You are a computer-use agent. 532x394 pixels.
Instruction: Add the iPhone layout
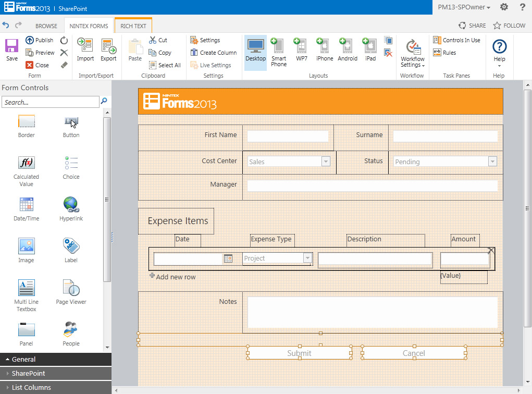click(x=324, y=50)
